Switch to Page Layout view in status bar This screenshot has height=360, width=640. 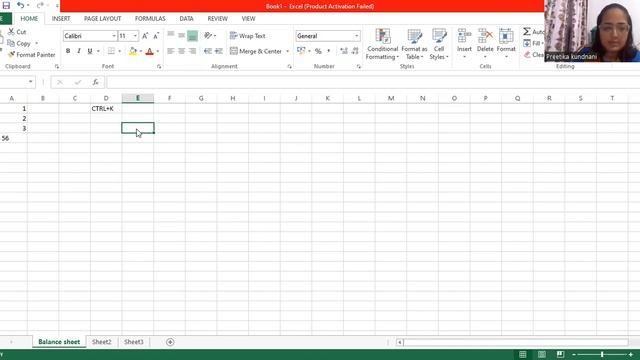[x=542, y=354]
